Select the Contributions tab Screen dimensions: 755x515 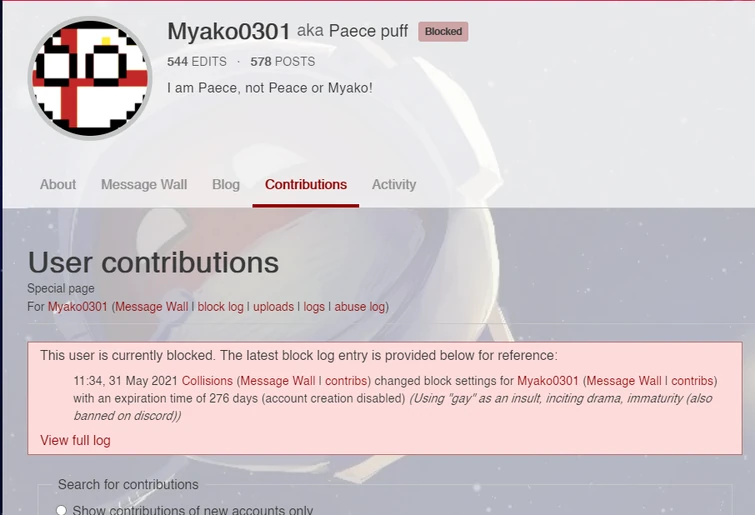(x=306, y=185)
